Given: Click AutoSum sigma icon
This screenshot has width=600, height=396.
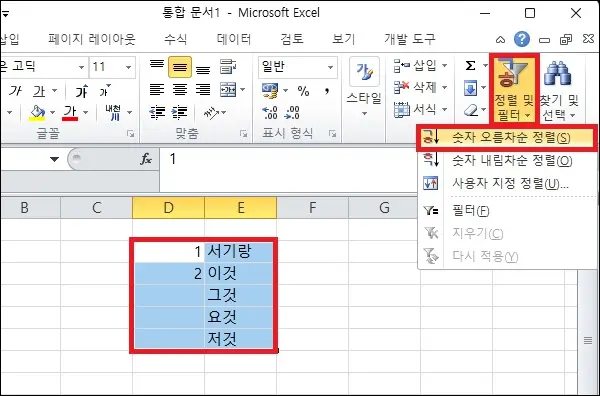Looking at the screenshot, I should pyautogui.click(x=470, y=66).
